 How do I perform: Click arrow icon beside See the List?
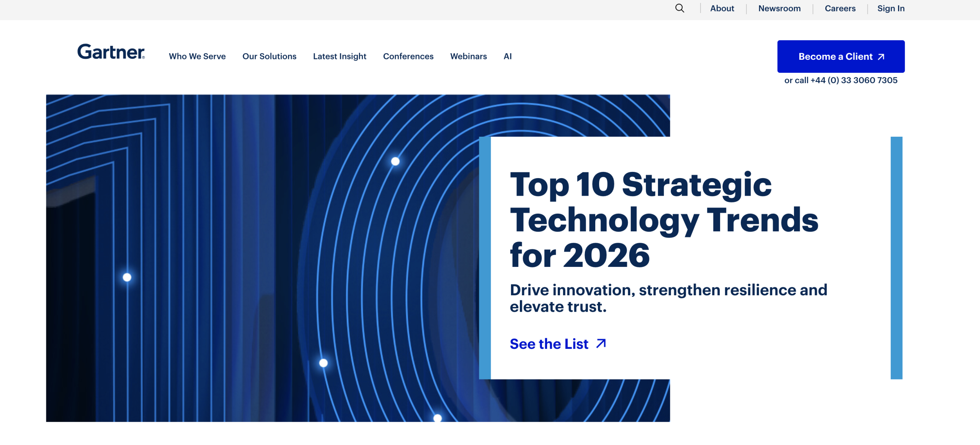click(x=601, y=344)
